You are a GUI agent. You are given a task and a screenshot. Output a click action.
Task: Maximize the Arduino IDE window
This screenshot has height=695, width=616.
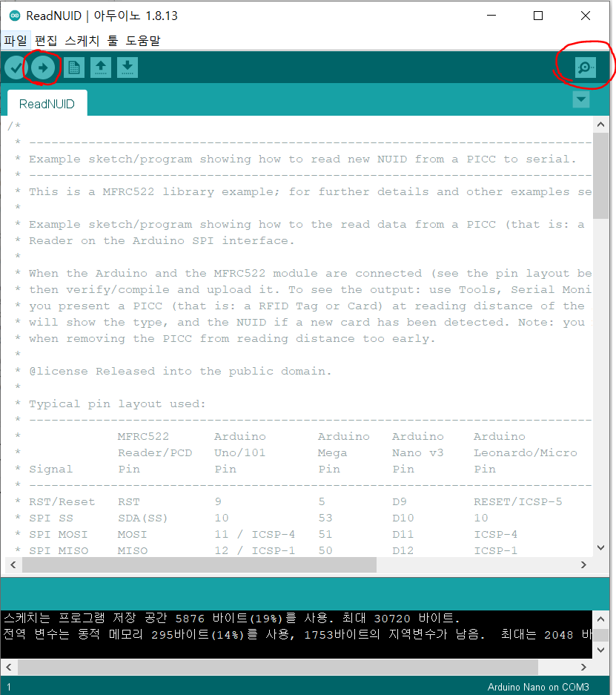[x=538, y=16]
